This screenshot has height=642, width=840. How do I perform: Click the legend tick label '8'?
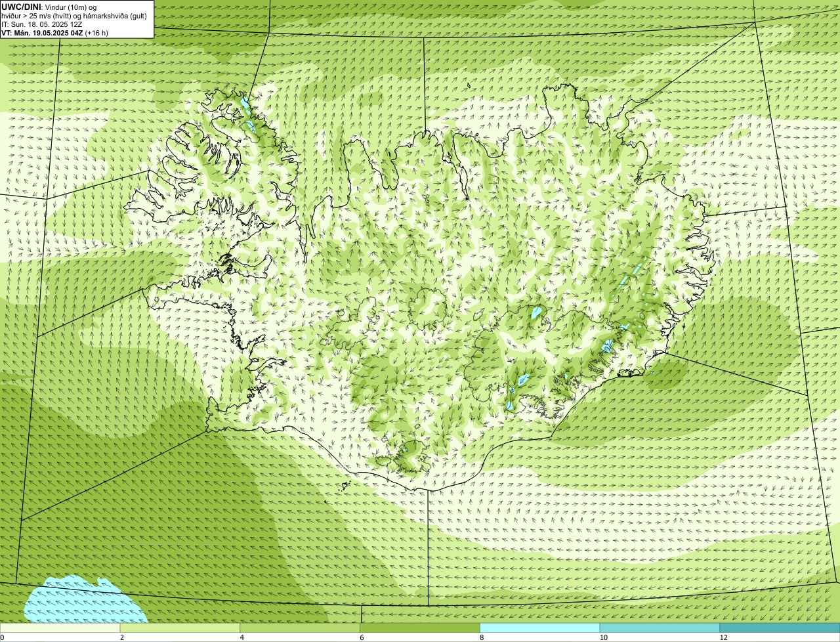point(482,637)
